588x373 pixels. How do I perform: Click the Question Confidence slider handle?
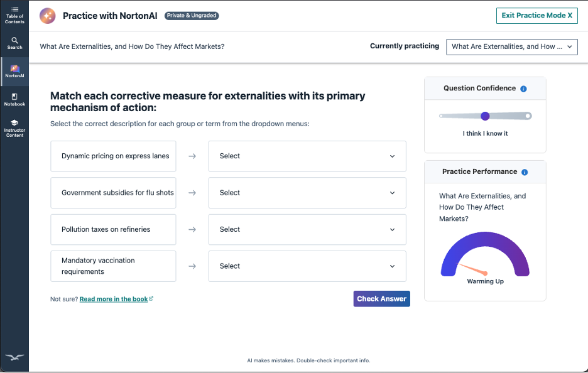[485, 116]
